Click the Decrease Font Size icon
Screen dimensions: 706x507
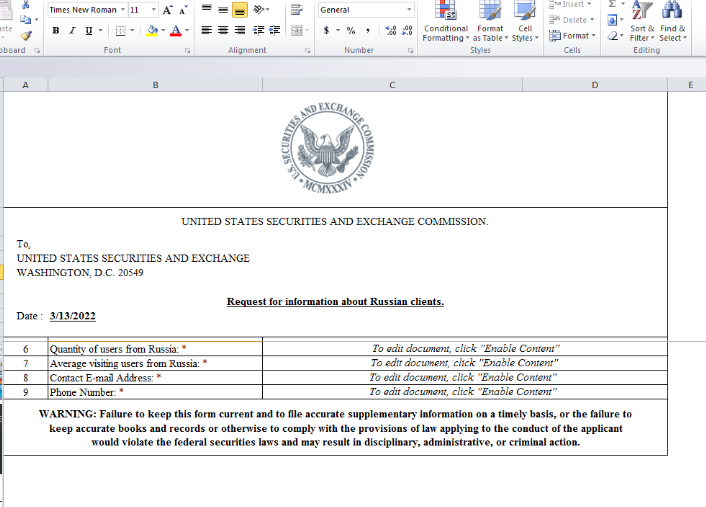[x=183, y=10]
